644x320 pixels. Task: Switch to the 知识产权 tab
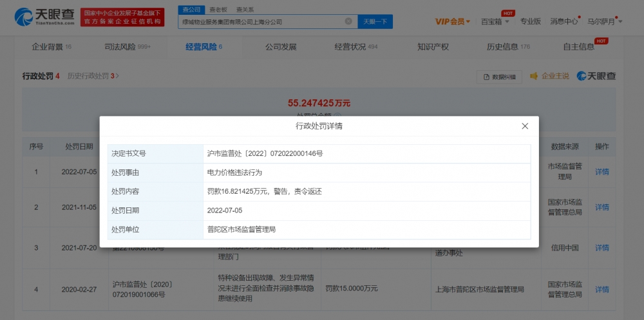click(x=433, y=47)
